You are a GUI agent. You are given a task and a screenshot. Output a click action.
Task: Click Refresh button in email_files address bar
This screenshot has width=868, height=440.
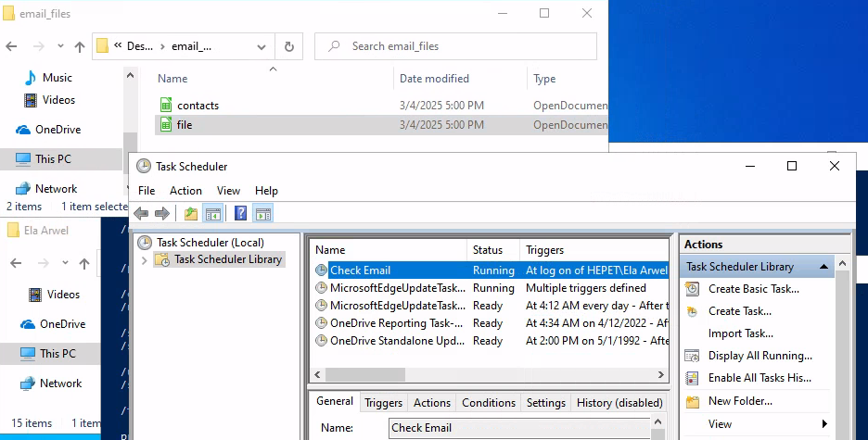[289, 46]
